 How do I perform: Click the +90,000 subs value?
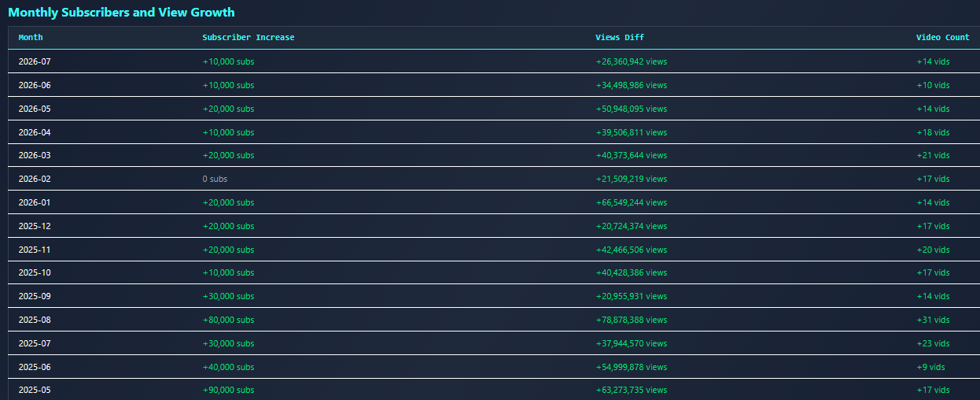(x=228, y=390)
